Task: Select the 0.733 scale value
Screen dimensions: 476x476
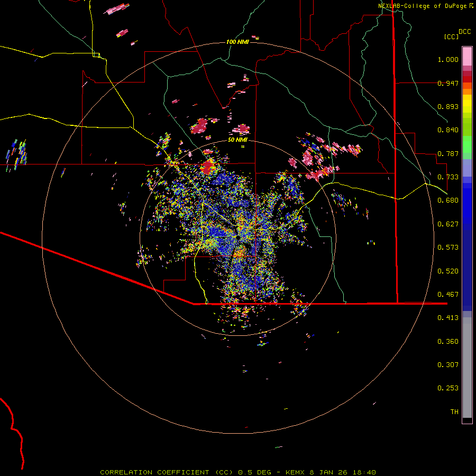Action: point(448,177)
